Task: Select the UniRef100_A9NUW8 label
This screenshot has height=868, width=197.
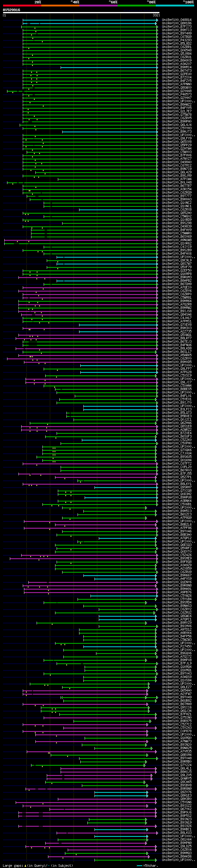Action: [x=176, y=240]
